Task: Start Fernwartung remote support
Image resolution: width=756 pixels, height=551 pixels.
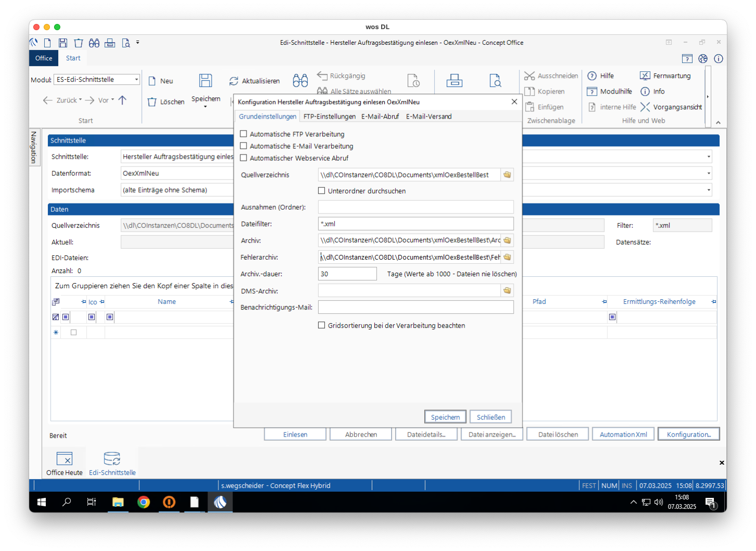Action: (666, 76)
